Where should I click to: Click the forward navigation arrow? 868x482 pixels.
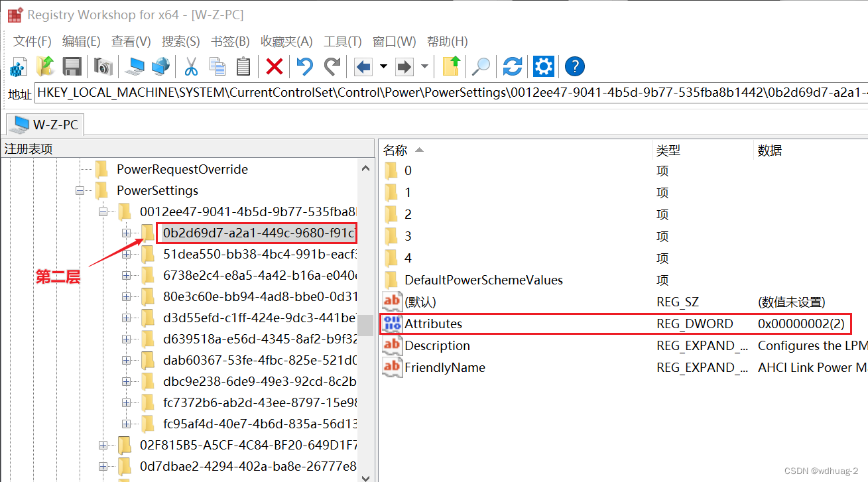click(404, 66)
